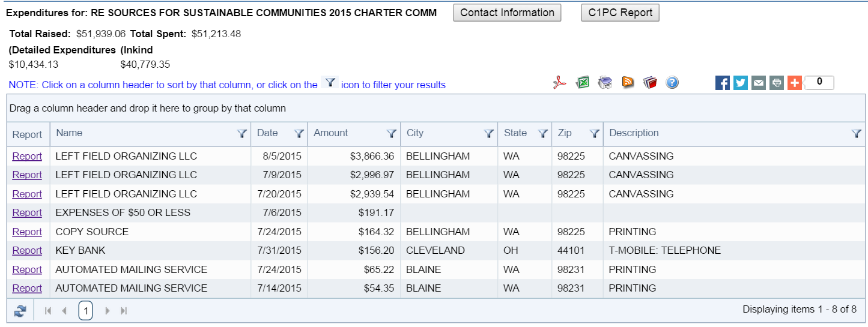The image size is (868, 327).
Task: Share this page on Facebook
Action: 723,83
